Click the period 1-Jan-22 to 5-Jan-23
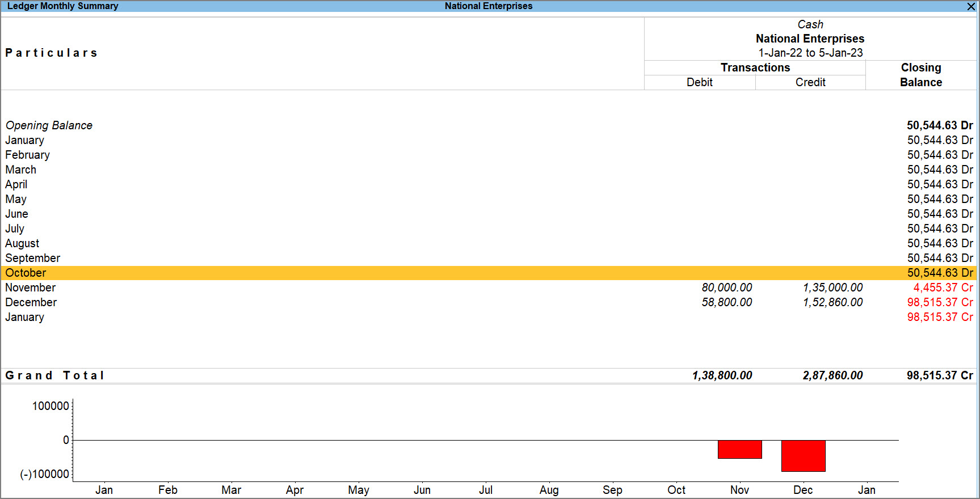Screen dimensions: 980x499 click(x=810, y=53)
